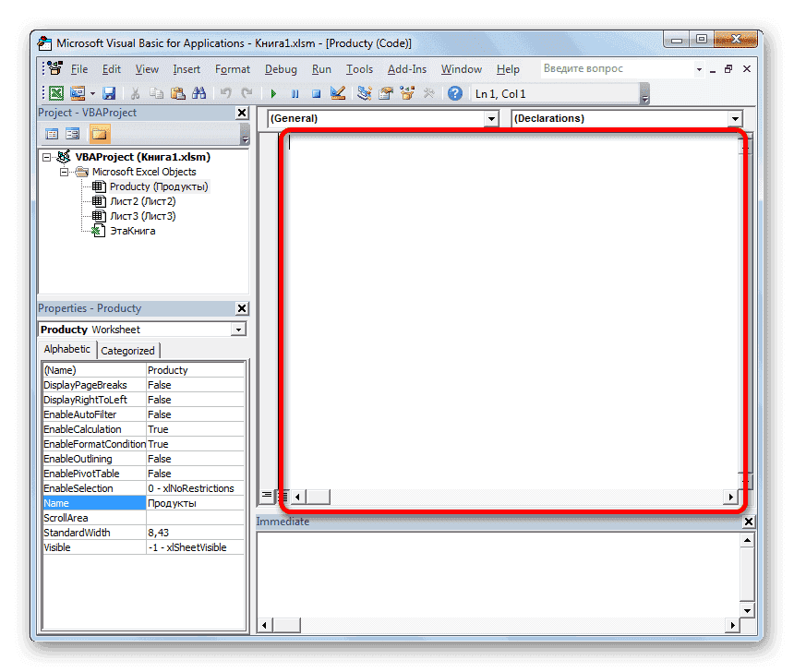Image resolution: width=794 pixels, height=672 pixels.
Task: Click the View Microsoft Excel icon
Action: click(55, 93)
